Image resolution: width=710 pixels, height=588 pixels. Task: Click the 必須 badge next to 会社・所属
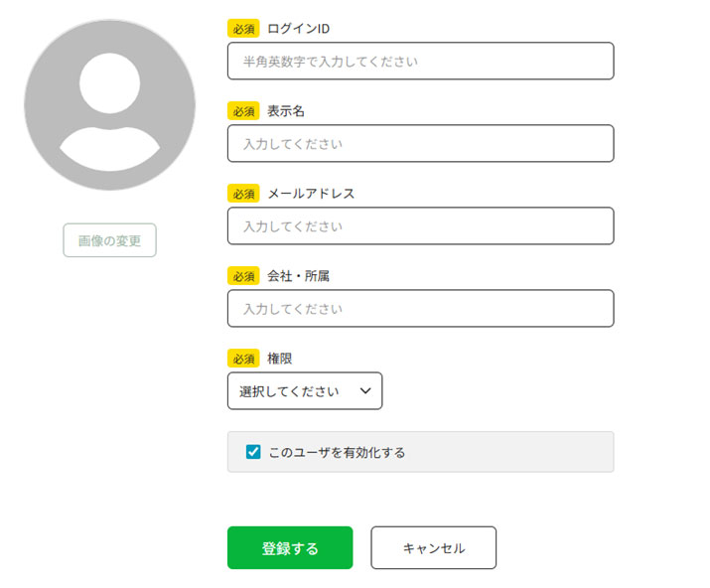click(x=243, y=275)
